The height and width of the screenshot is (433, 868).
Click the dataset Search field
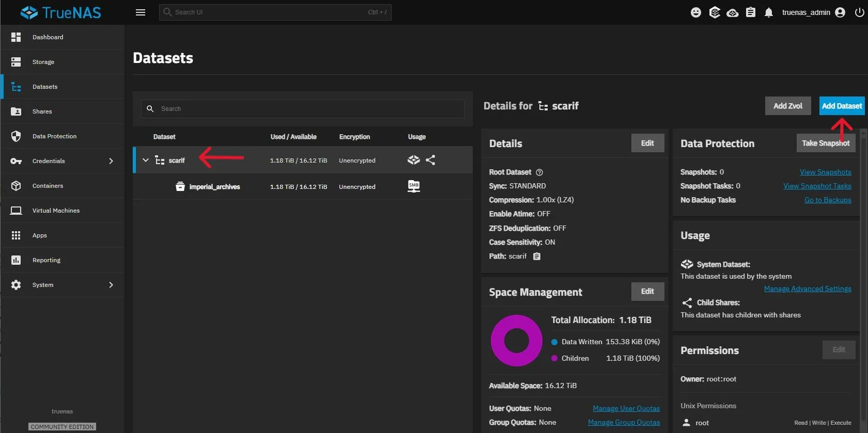pos(302,109)
